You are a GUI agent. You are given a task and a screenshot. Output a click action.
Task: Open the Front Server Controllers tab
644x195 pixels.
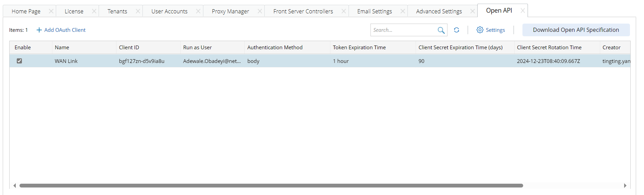tap(303, 11)
